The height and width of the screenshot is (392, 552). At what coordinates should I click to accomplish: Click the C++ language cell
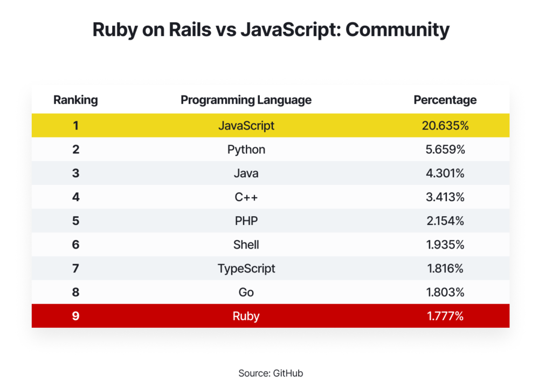pyautogui.click(x=246, y=197)
